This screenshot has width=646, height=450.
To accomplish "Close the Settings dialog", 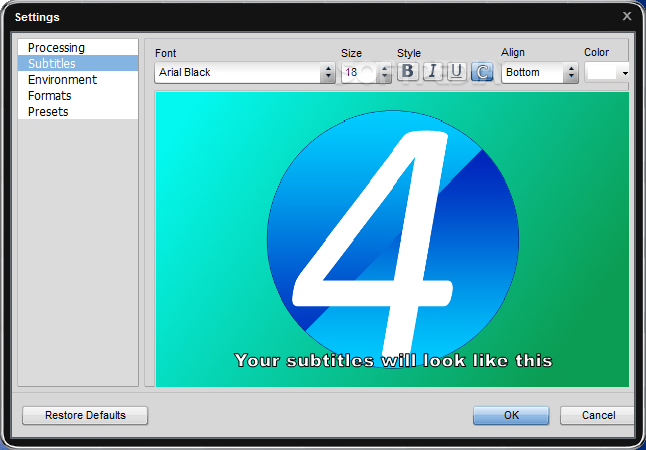I will tap(627, 16).
